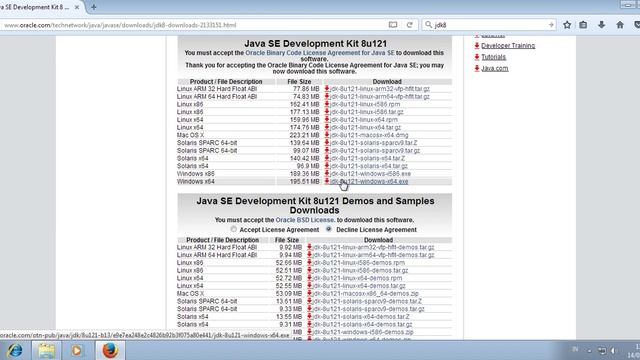The height and width of the screenshot is (360, 640).
Task: Download jdk-8u121-linux-arm64-vfp-hflt.tar.gz
Action: pos(380,97)
